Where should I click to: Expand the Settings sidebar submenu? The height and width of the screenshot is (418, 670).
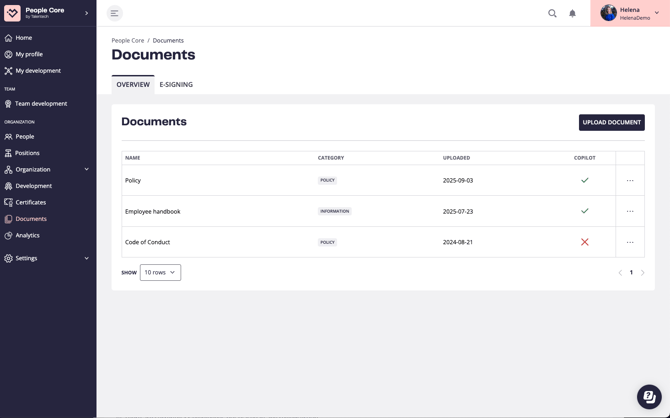(86, 258)
